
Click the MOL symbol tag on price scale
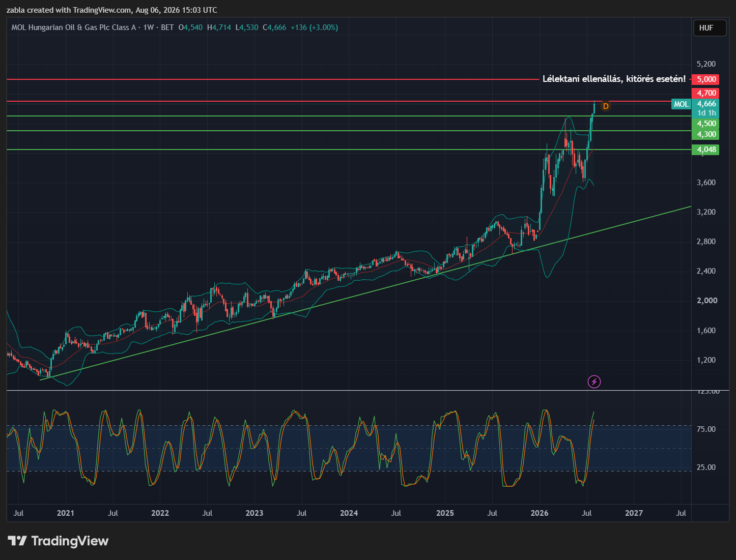pos(681,104)
